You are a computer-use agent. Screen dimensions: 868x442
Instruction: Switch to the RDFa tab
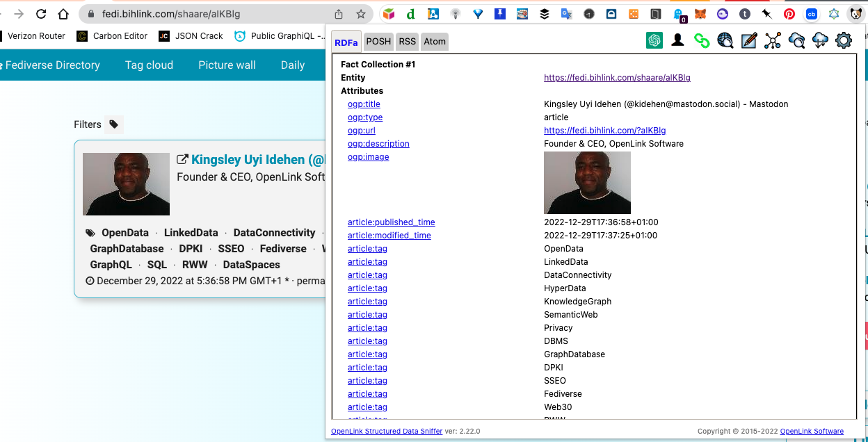(x=346, y=42)
